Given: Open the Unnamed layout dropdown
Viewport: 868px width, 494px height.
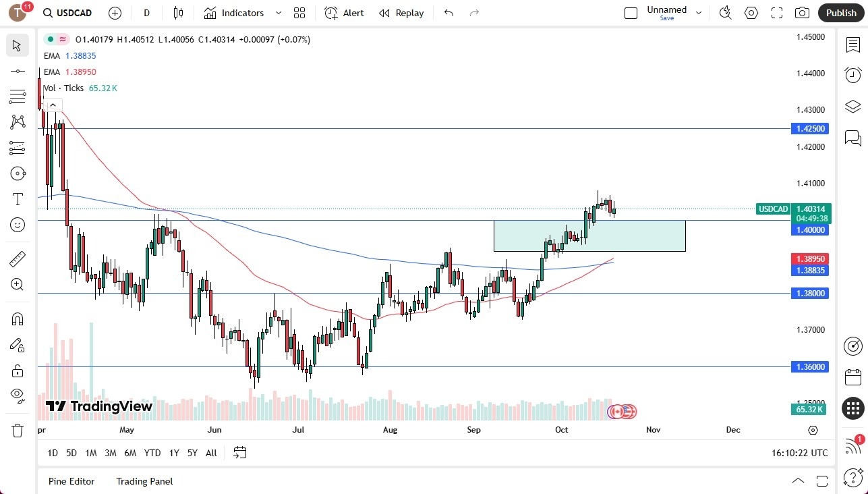Looking at the screenshot, I should (x=699, y=11).
